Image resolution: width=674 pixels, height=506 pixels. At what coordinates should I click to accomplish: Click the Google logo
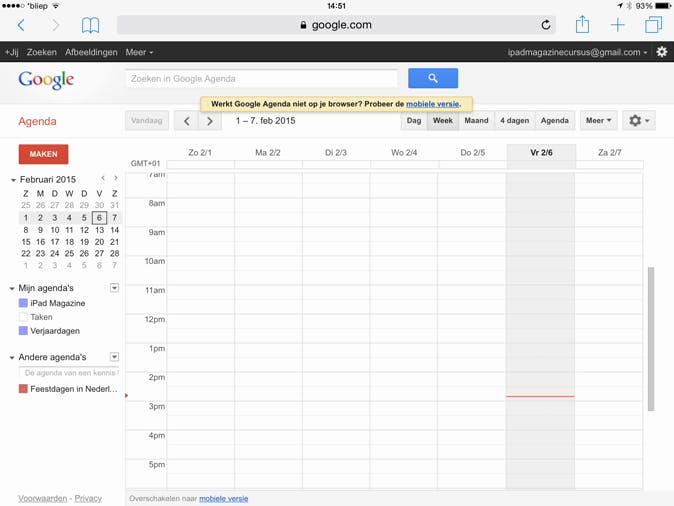[46, 80]
